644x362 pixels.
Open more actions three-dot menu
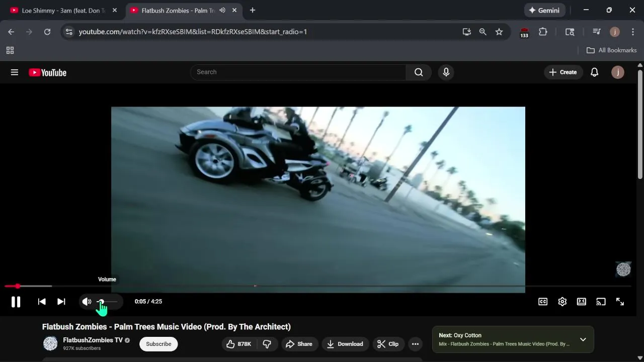click(x=415, y=344)
